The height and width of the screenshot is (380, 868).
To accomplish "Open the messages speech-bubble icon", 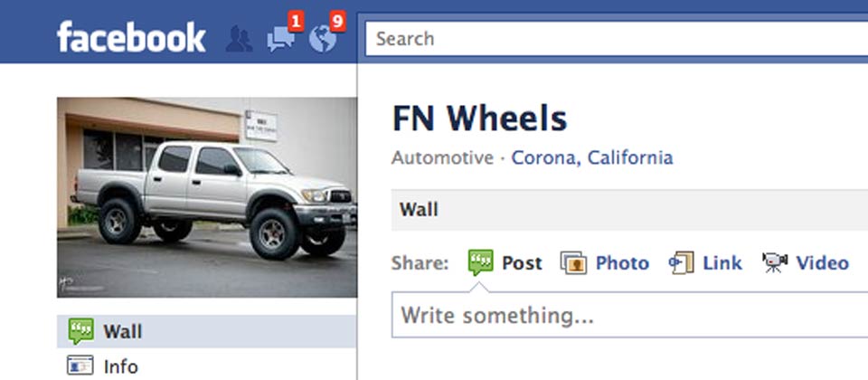I will tap(280, 40).
